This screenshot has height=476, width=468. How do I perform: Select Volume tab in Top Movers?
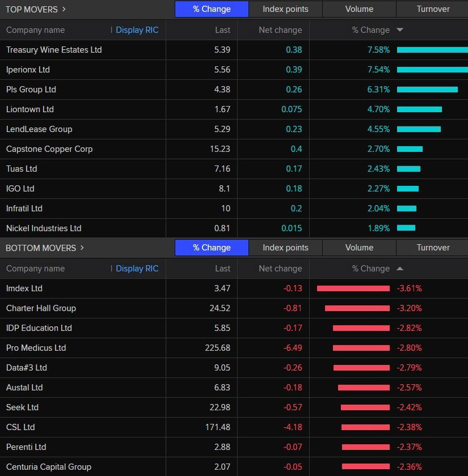[359, 9]
